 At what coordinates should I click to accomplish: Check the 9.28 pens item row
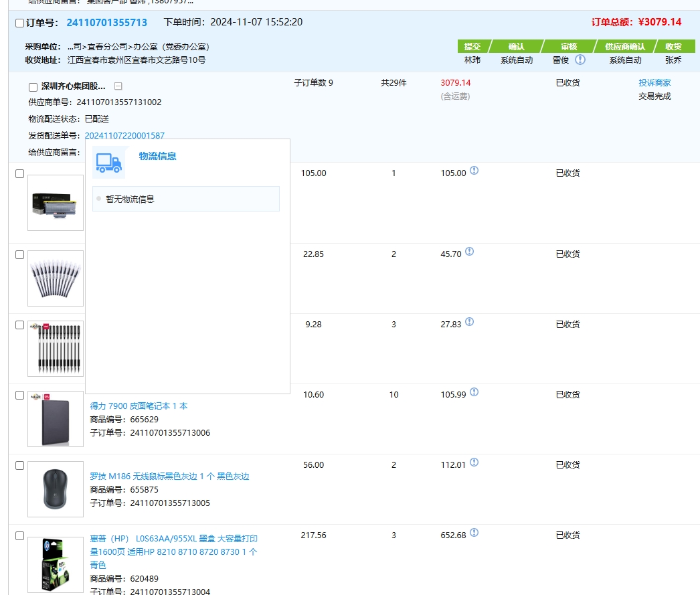pyautogui.click(x=19, y=325)
